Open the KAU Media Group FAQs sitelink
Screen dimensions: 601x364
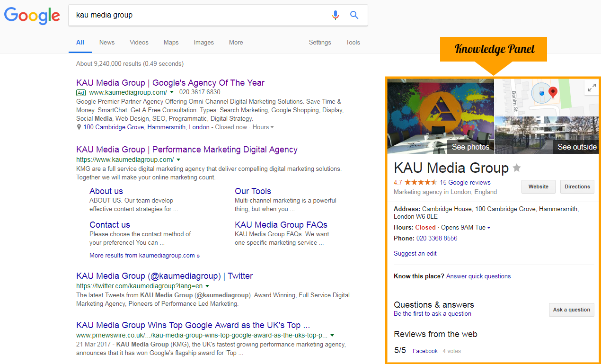(281, 225)
